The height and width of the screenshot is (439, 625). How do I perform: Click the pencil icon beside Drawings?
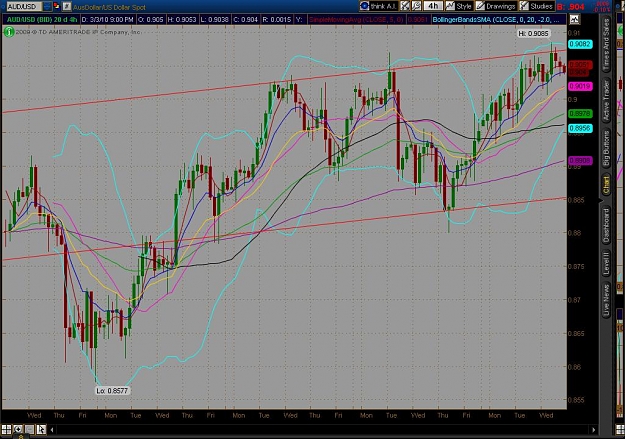pyautogui.click(x=480, y=6)
